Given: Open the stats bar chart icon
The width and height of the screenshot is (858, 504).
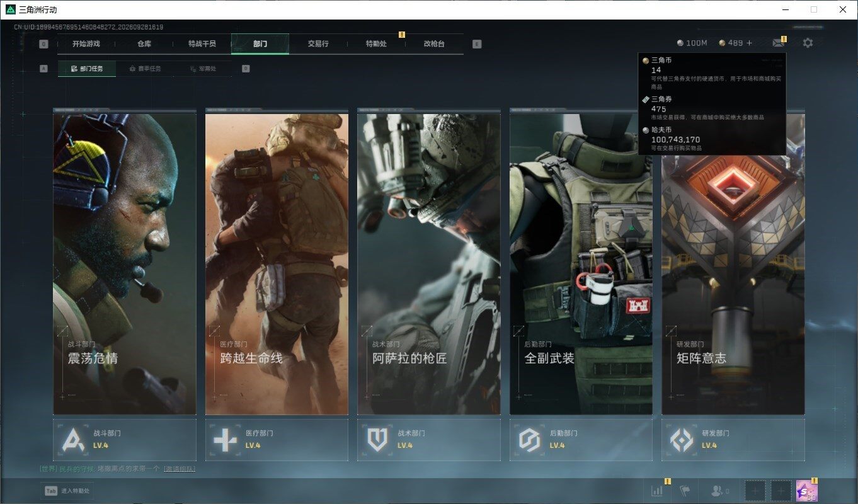Looking at the screenshot, I should (657, 491).
